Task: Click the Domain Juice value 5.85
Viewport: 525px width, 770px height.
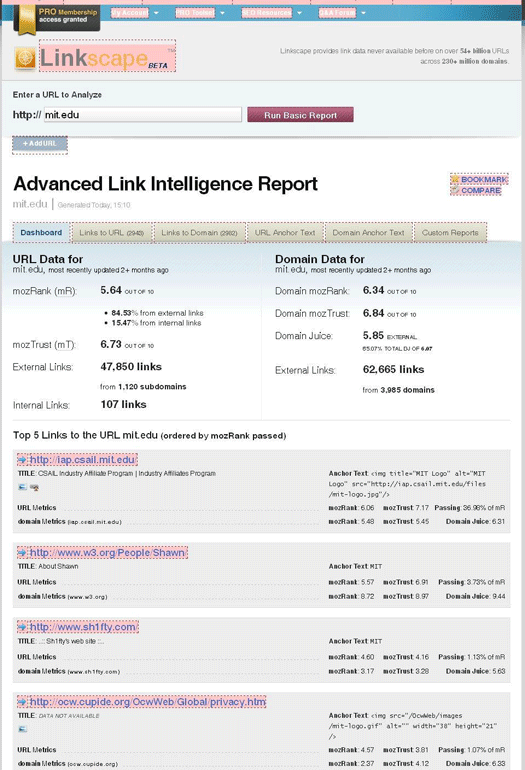Action: coord(373,335)
